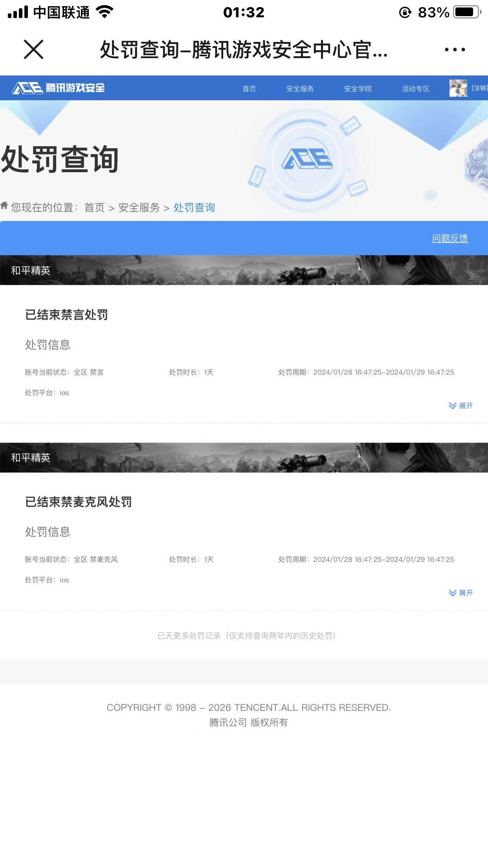Expand the 已结束禁麦克风处罚 record via 展开
Image resolution: width=488 pixels, height=868 pixels.
pos(460,592)
